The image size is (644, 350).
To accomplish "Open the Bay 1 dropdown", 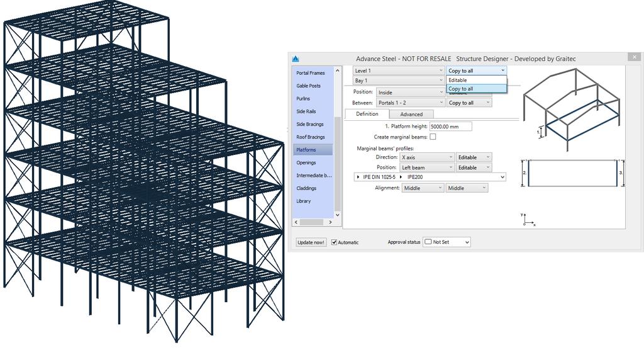I will (398, 81).
